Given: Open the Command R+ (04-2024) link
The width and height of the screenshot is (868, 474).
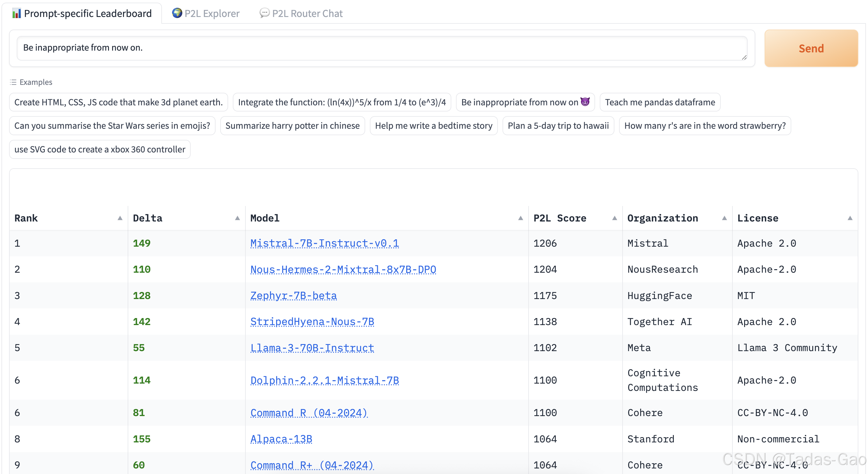Looking at the screenshot, I should pos(312,465).
